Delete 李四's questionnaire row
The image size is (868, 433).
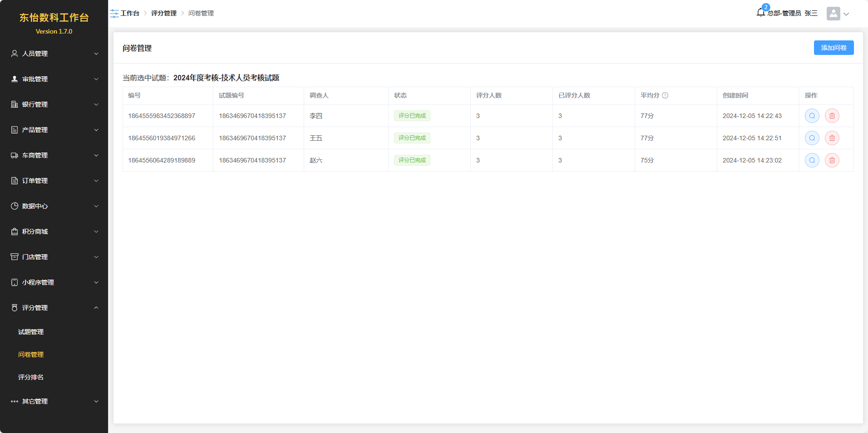832,116
